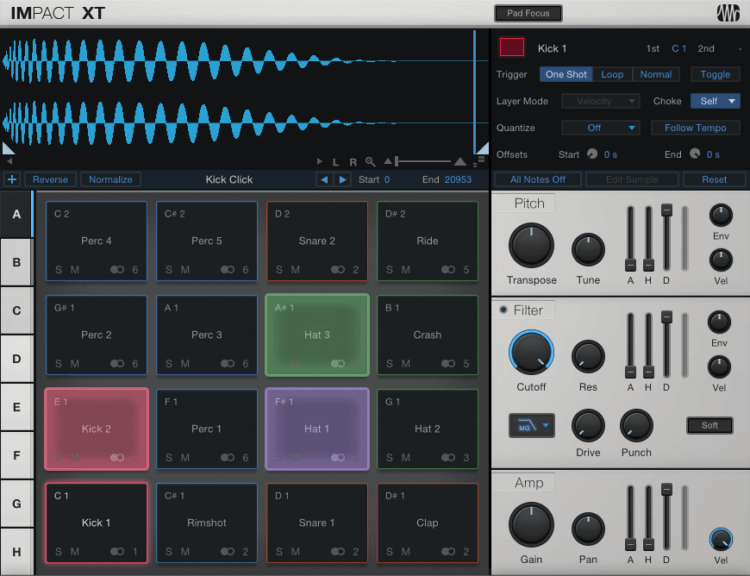750x576 pixels.
Task: Select One Shot trigger mode
Action: (566, 74)
